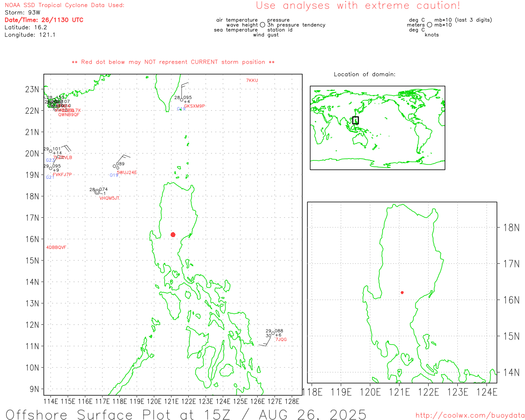Click '3h pressure tendency' in the legend
This screenshot has height=420, width=525.
pos(297,25)
